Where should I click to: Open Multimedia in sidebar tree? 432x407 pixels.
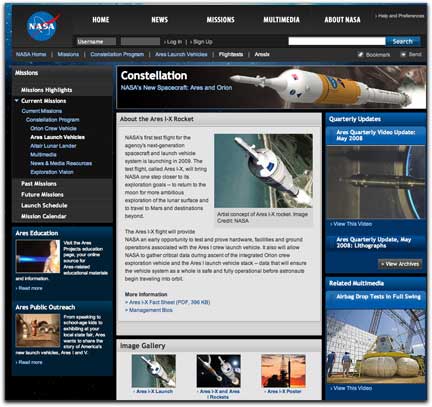tap(43, 155)
